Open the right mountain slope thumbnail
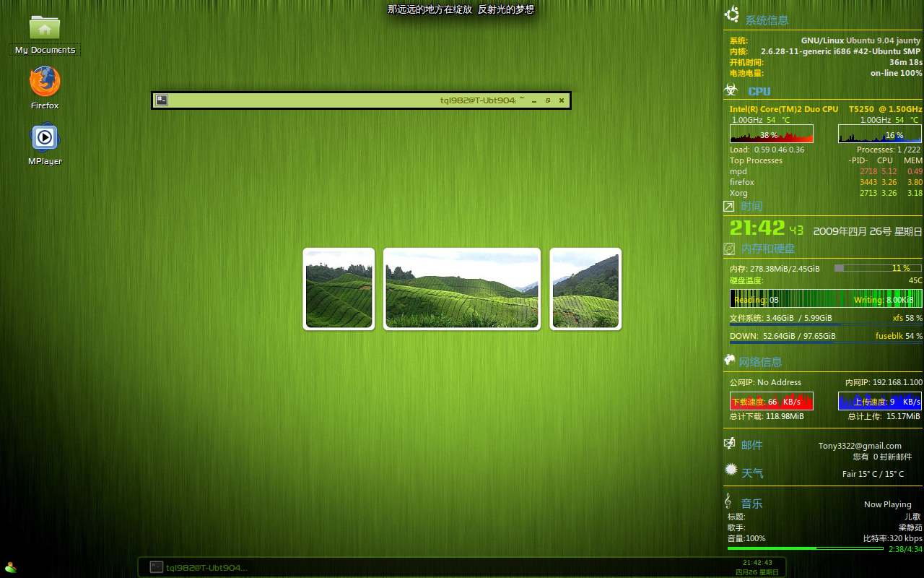Image resolution: width=924 pixels, height=578 pixels. coord(585,289)
